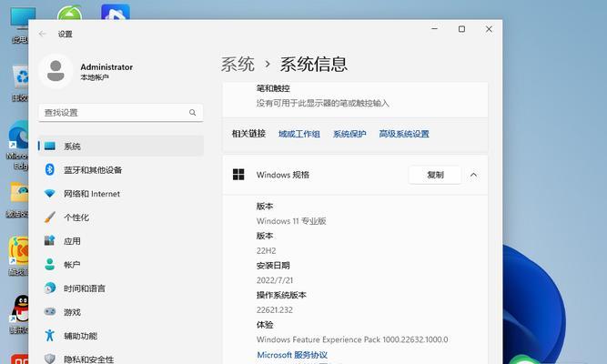Select the 22621.232 OS build value
607x364 pixels.
pos(275,309)
